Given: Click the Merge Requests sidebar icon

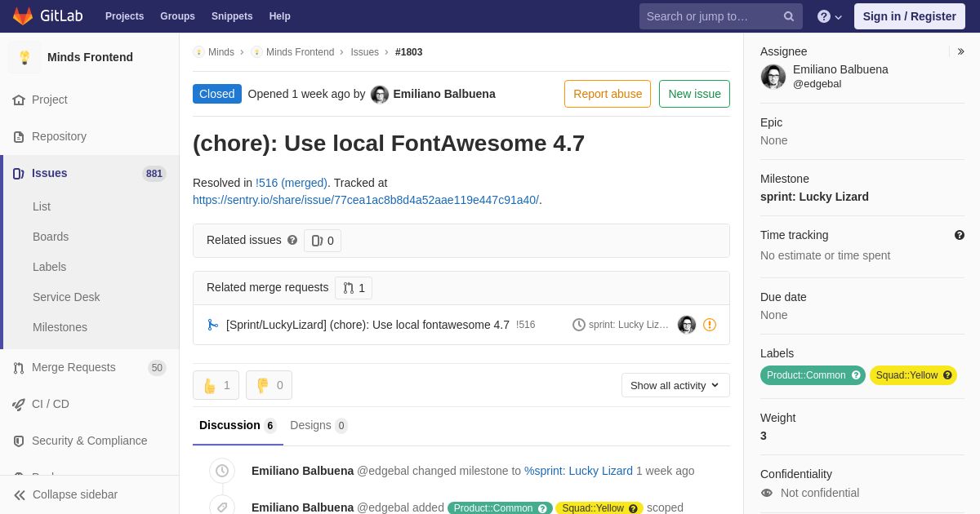Looking at the screenshot, I should coord(19,367).
